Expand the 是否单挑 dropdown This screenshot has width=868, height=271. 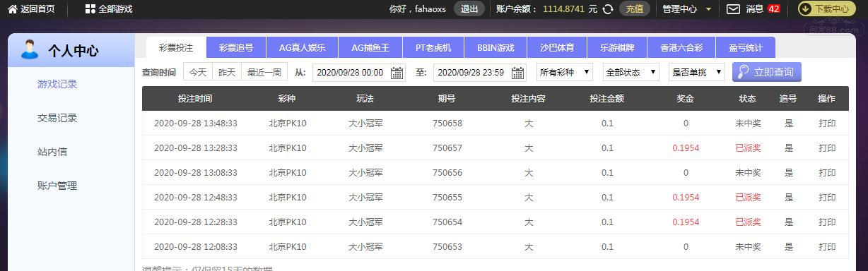696,72
